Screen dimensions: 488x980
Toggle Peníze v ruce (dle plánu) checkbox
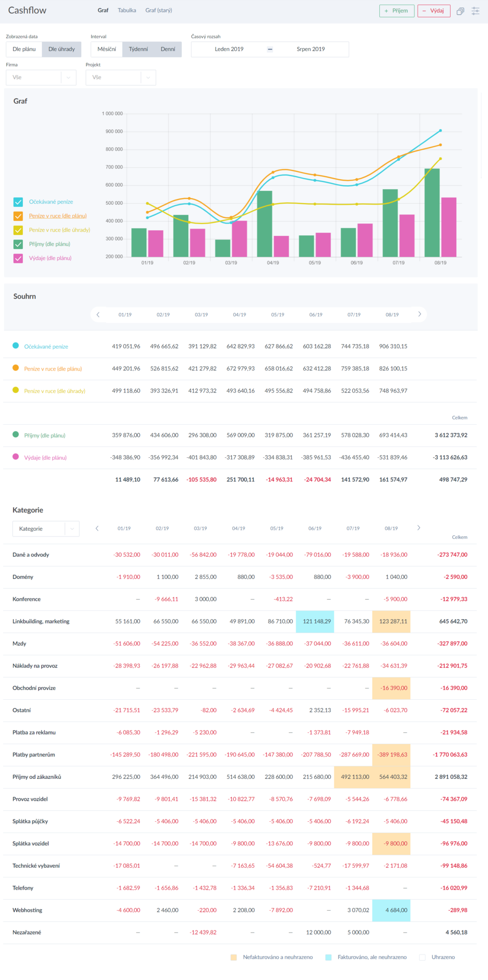click(x=18, y=216)
